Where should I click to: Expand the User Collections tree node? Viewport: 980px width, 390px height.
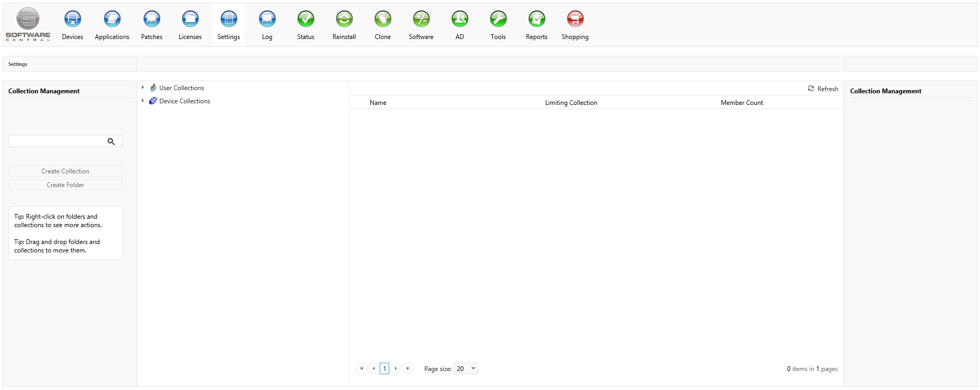click(143, 87)
